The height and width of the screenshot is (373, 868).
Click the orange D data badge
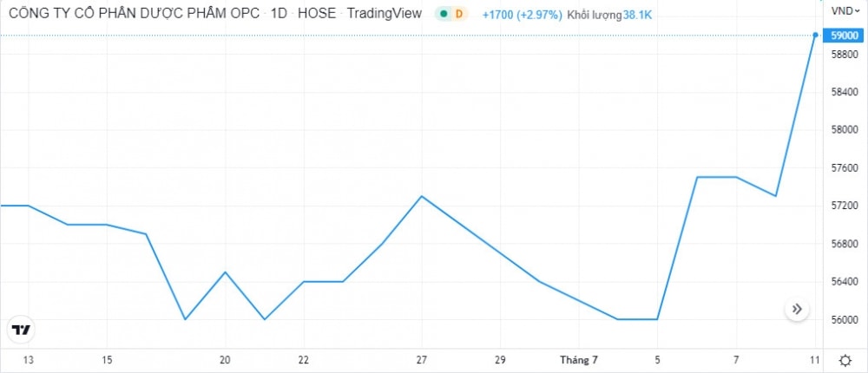[x=459, y=14]
